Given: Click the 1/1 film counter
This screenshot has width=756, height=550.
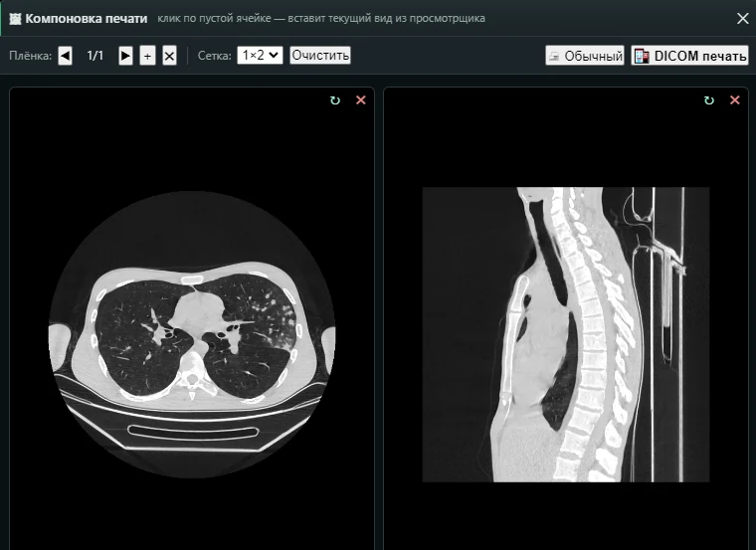Looking at the screenshot, I should (94, 56).
